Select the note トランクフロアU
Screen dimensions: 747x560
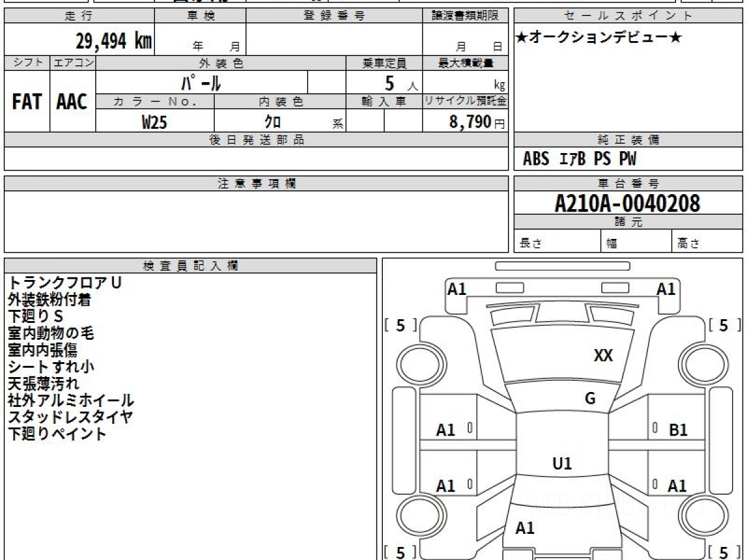pyautogui.click(x=65, y=283)
